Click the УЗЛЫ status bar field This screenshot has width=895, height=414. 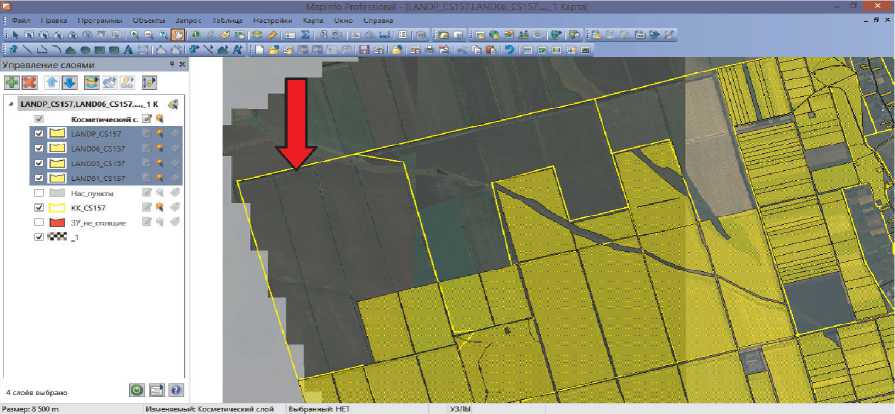[460, 409]
